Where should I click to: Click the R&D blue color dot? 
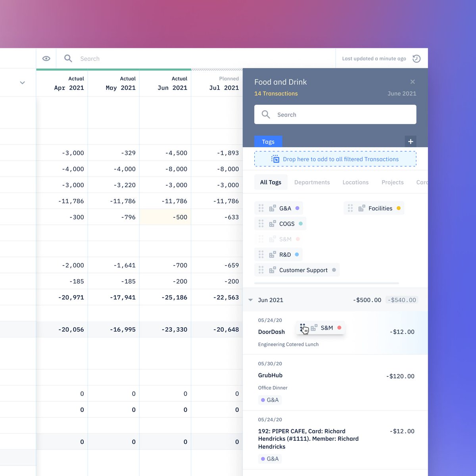[297, 254]
